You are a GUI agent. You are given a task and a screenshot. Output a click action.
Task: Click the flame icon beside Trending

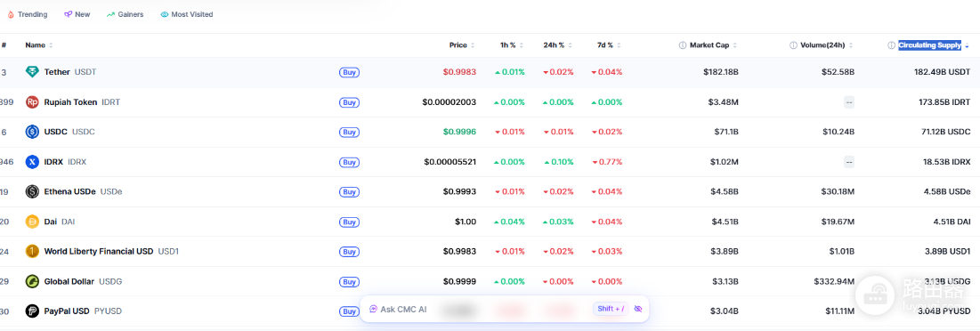pyautogui.click(x=11, y=14)
